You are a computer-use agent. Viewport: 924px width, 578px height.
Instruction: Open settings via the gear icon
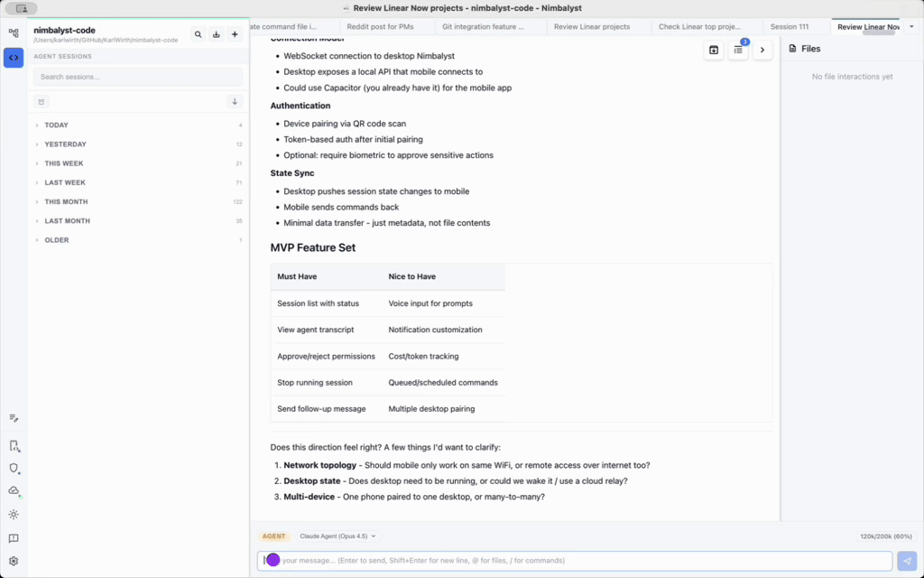(x=14, y=561)
